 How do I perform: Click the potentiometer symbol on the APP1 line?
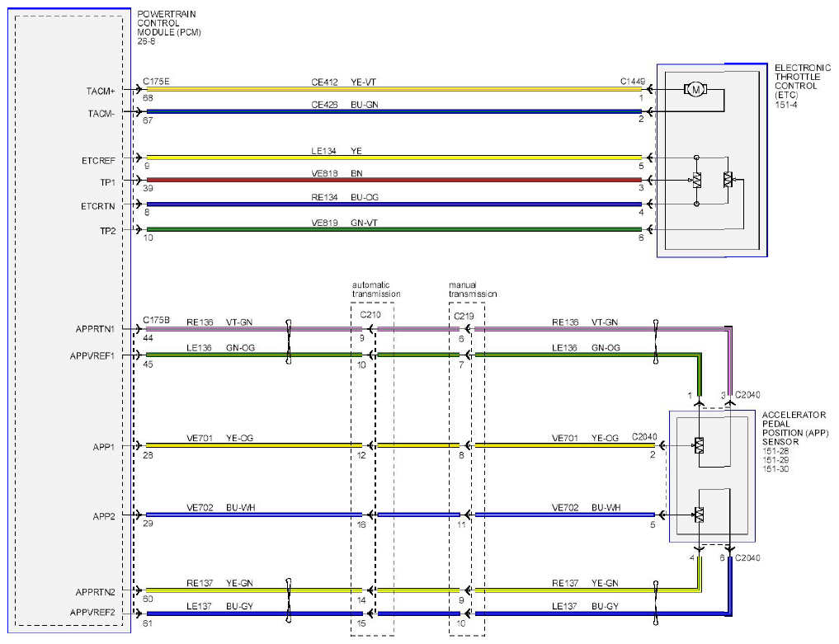699,445
